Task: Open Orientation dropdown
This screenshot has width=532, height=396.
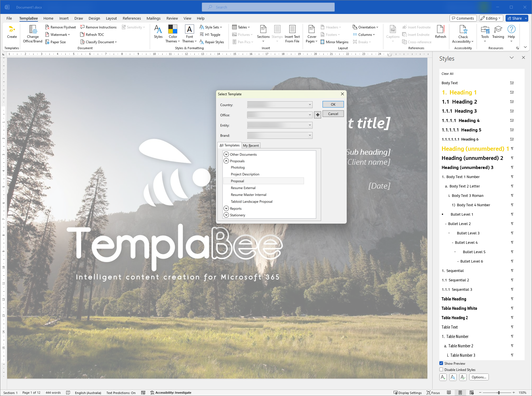Action: point(365,27)
